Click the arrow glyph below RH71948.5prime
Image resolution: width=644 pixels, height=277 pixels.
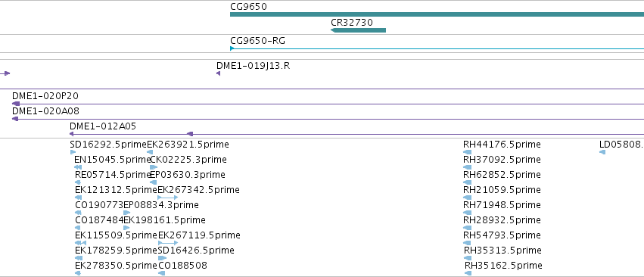pos(467,213)
